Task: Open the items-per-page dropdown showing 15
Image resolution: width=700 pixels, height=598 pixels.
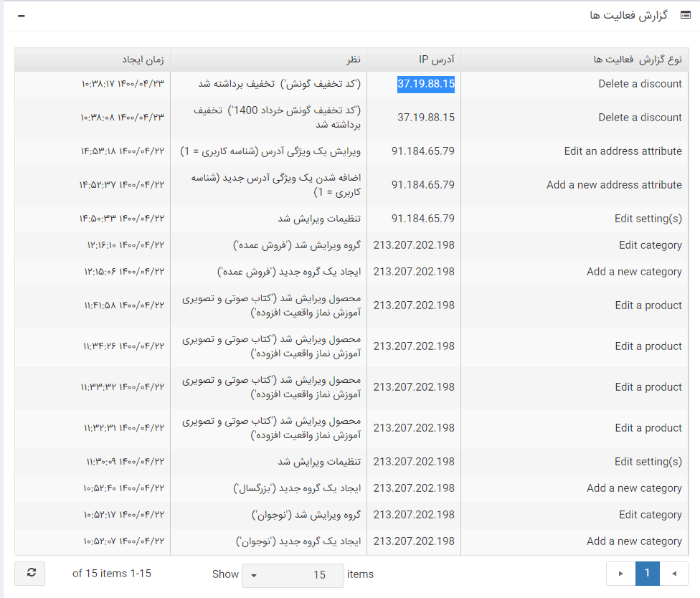Action: coord(292,574)
